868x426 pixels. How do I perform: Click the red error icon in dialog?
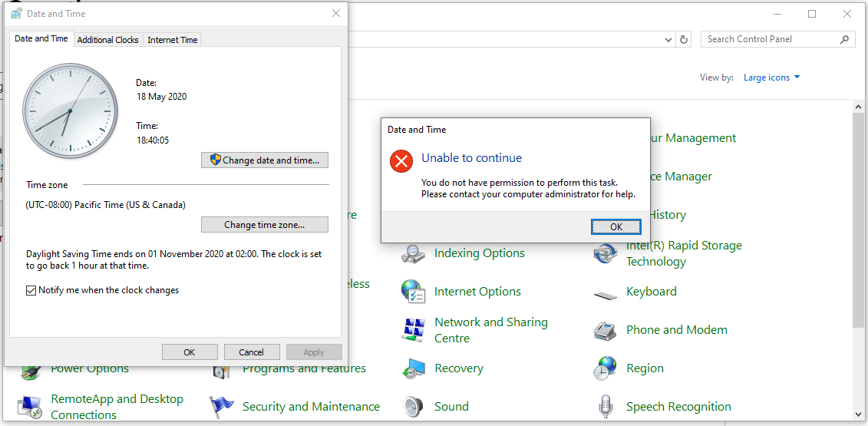pos(401,161)
